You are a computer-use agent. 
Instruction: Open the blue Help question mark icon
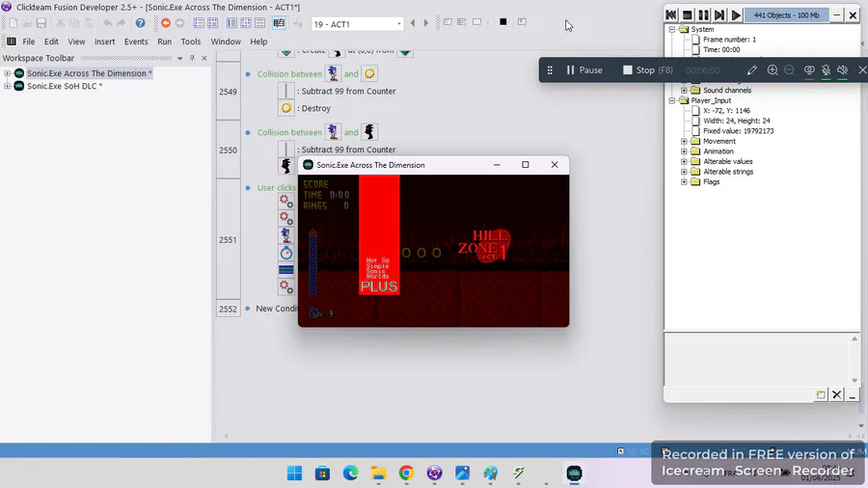tap(140, 23)
